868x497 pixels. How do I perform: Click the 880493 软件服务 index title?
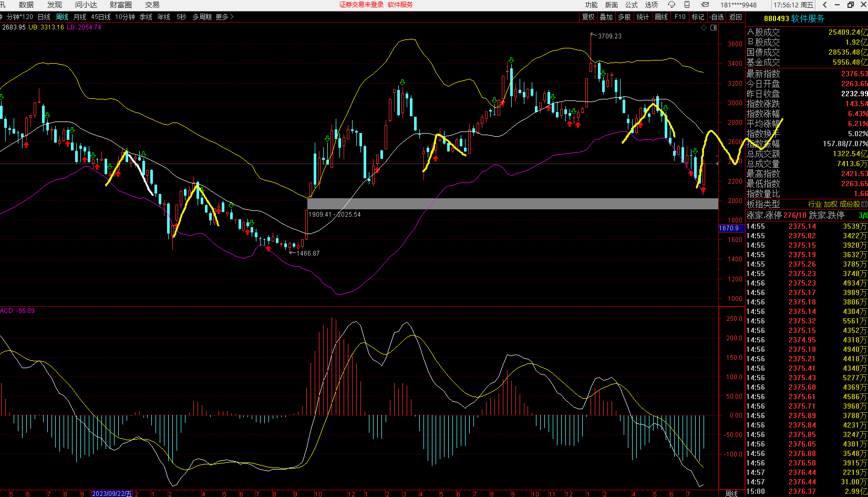coord(794,19)
